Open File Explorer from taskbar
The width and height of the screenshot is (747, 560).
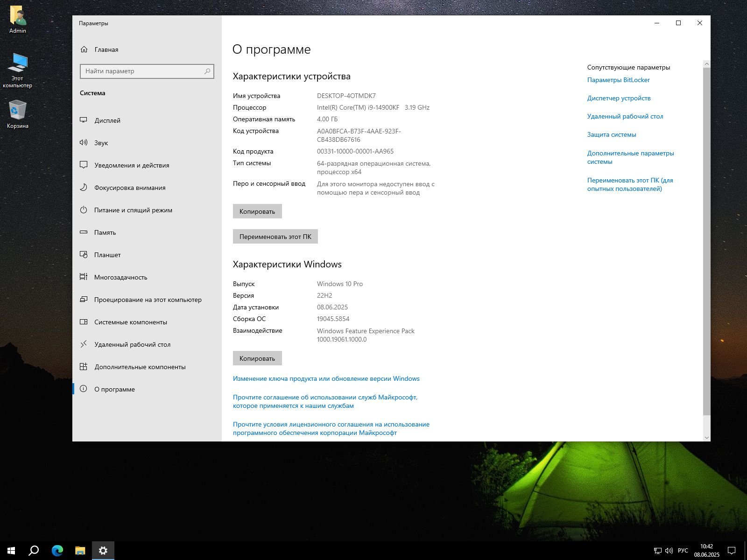pos(80,551)
